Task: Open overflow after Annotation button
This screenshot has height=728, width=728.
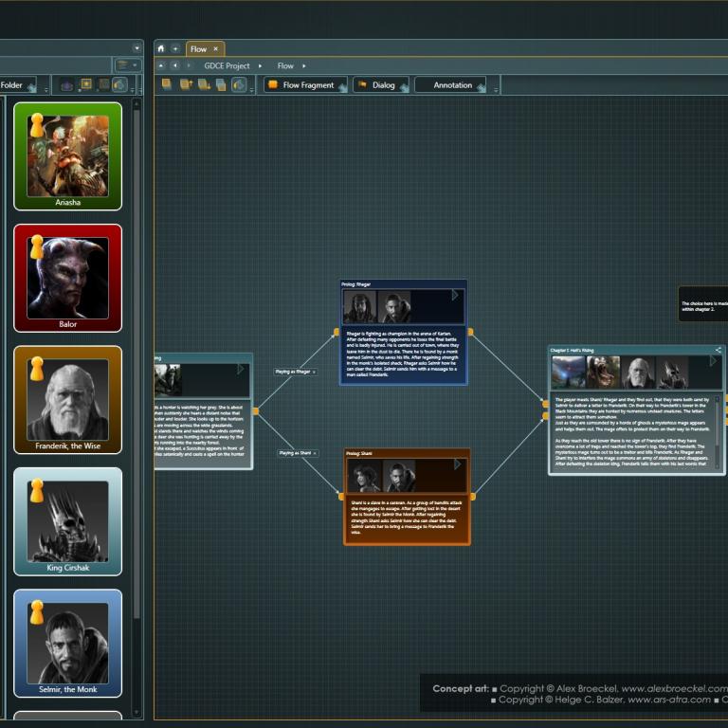Action: tap(496, 89)
